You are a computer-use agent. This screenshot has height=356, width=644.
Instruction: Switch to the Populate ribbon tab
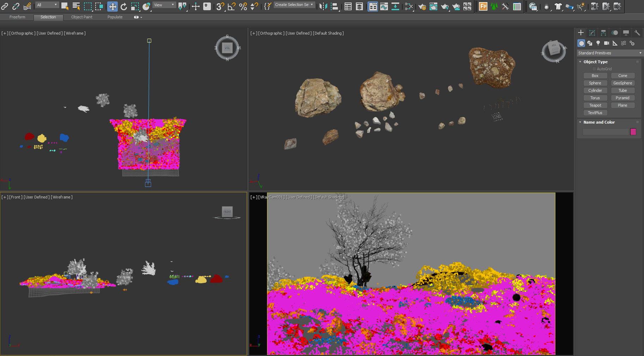click(115, 17)
